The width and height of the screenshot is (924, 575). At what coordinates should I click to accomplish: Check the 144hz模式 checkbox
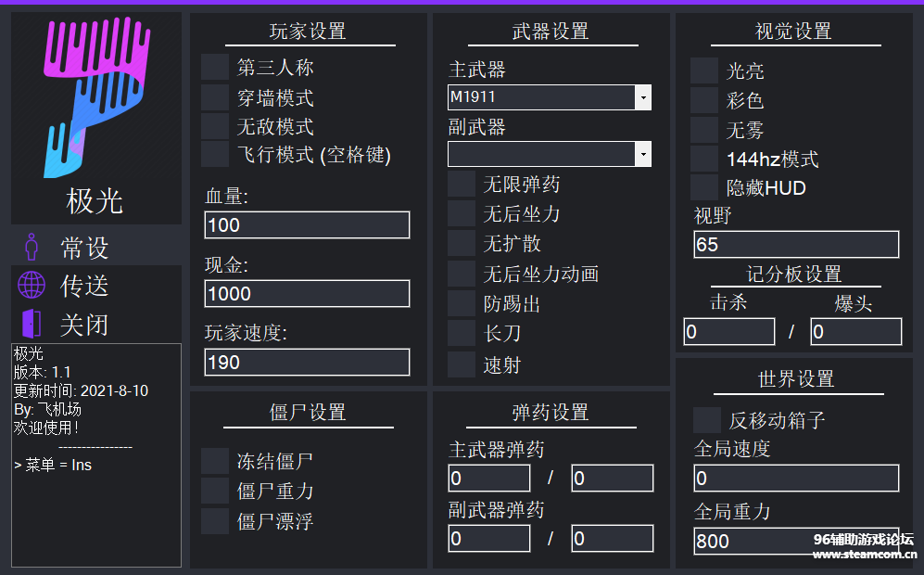point(704,160)
